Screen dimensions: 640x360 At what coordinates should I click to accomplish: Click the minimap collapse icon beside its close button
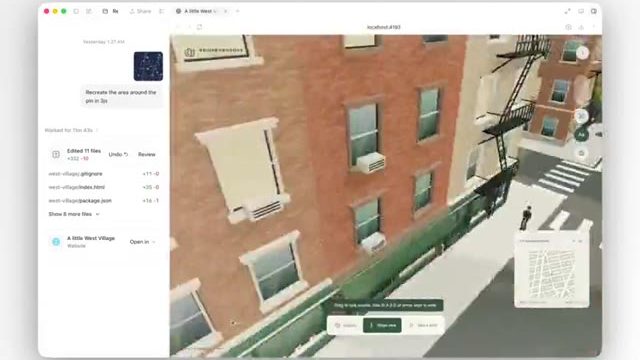coord(573,241)
